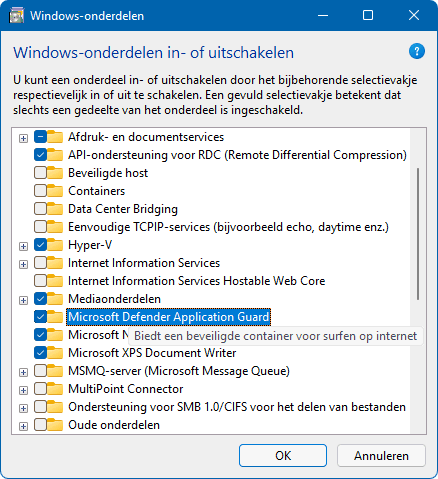438x479 pixels.
Task: Click the folder icon beside MultiPoint Connector
Action: 55,389
